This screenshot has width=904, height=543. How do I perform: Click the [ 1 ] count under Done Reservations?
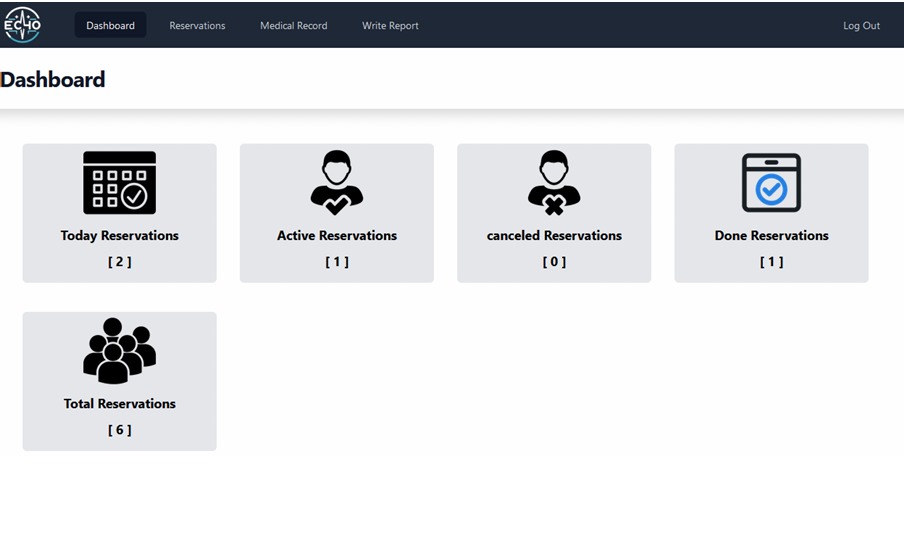point(771,262)
